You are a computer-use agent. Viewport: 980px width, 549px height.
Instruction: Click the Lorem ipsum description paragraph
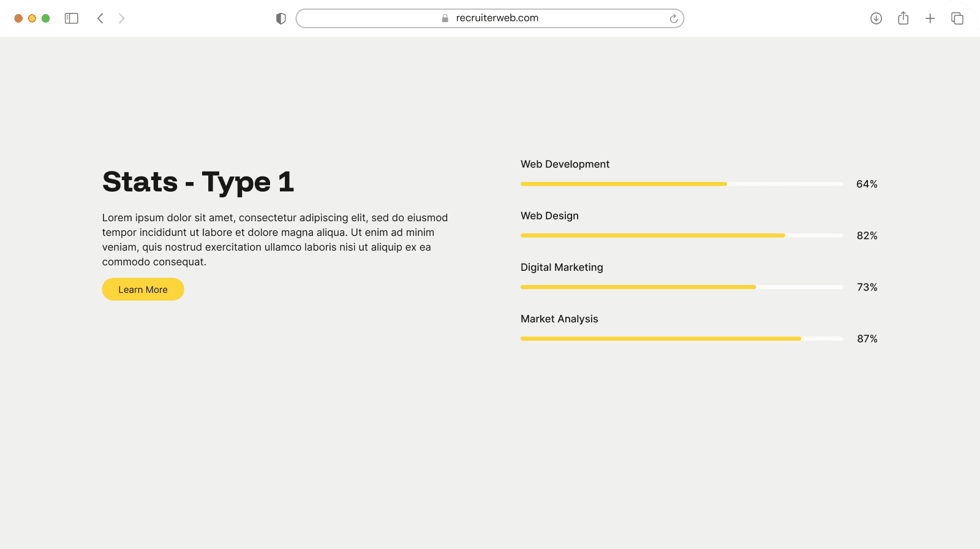tap(275, 240)
